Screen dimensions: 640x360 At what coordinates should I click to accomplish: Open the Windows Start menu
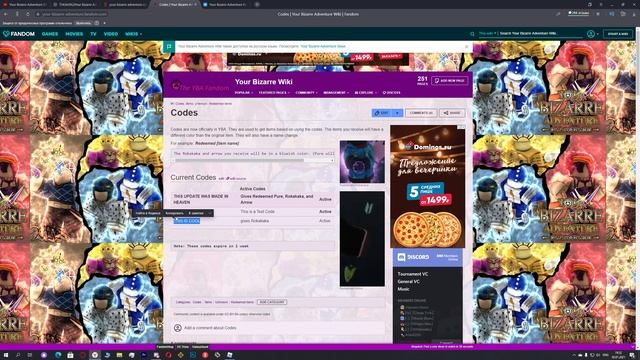6,355
